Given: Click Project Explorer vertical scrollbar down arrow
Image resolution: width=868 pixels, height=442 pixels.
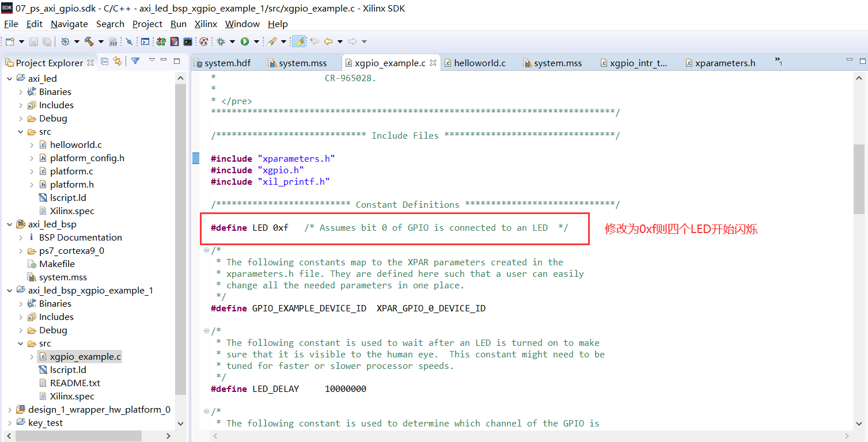Looking at the screenshot, I should tap(180, 424).
